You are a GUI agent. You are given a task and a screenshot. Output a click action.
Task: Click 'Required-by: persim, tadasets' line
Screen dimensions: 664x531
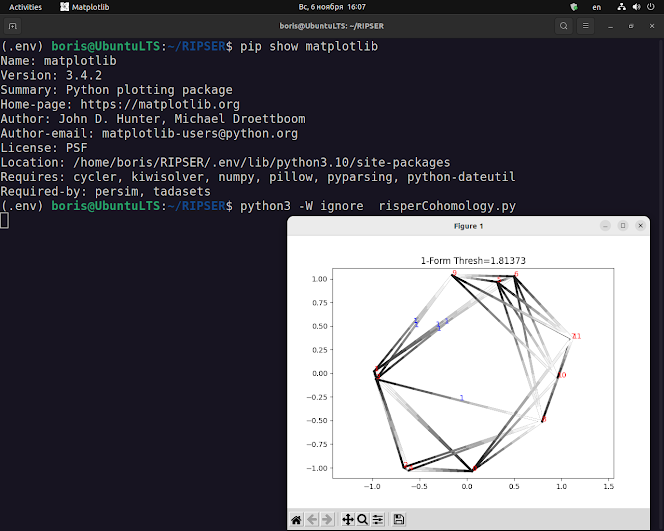[x=105, y=191]
